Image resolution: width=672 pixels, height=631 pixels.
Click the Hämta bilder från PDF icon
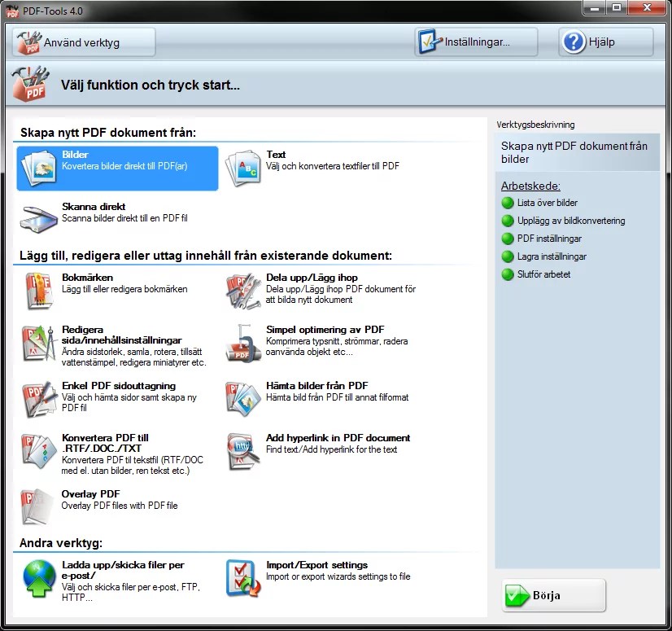pyautogui.click(x=243, y=399)
